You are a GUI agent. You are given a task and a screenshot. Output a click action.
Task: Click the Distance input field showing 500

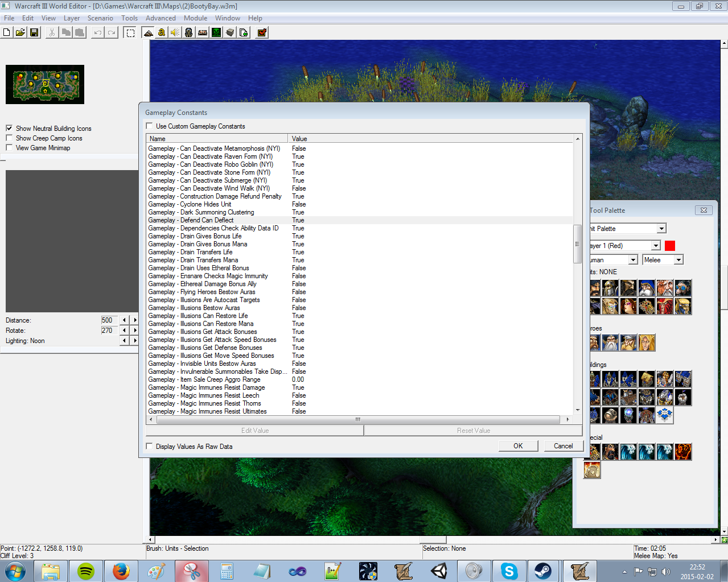[109, 320]
